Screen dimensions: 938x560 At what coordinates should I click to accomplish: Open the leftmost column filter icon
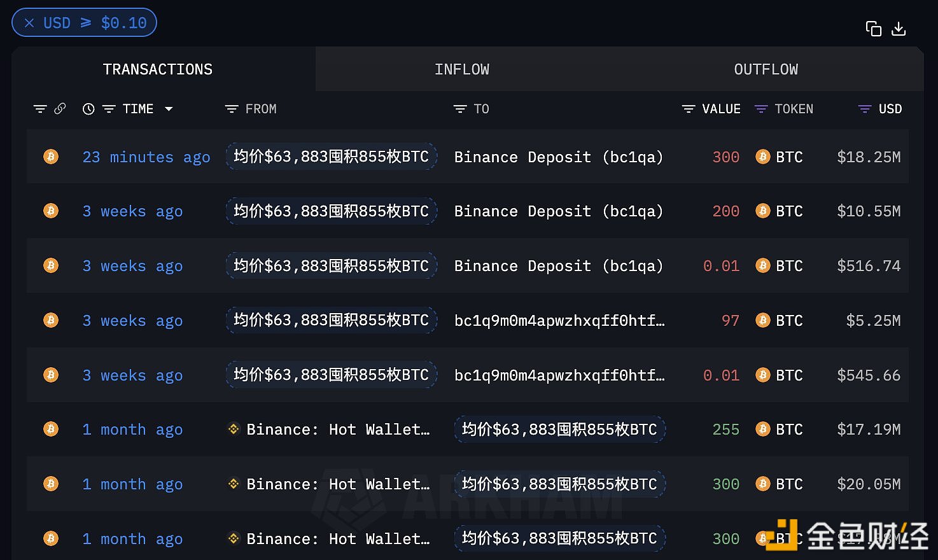[40, 109]
